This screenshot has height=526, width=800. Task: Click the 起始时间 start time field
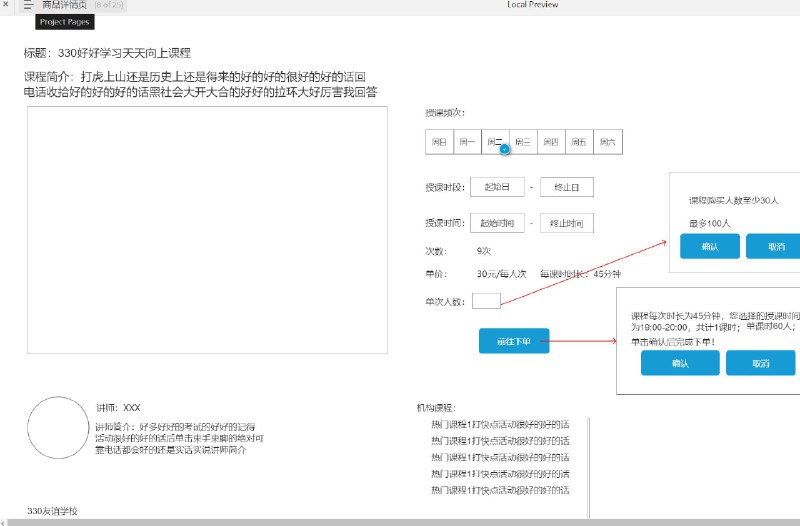point(497,223)
